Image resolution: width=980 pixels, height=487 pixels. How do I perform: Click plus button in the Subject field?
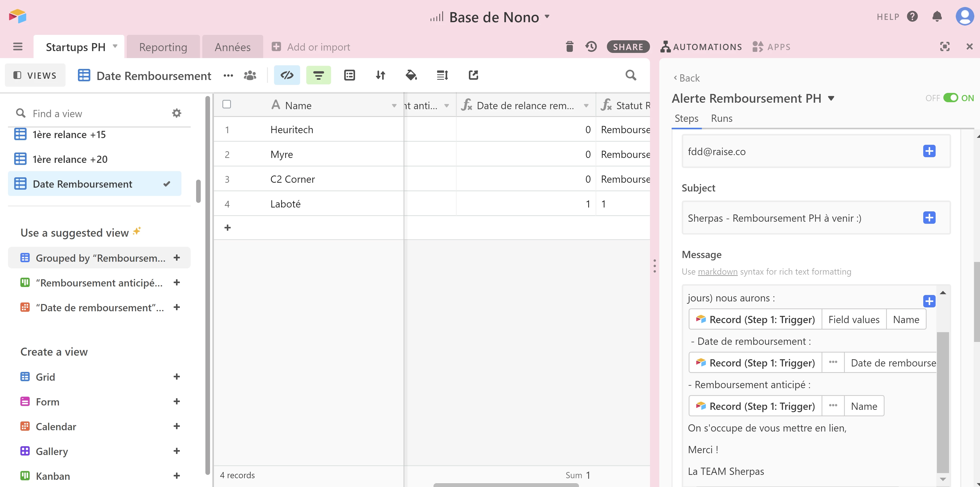click(929, 218)
